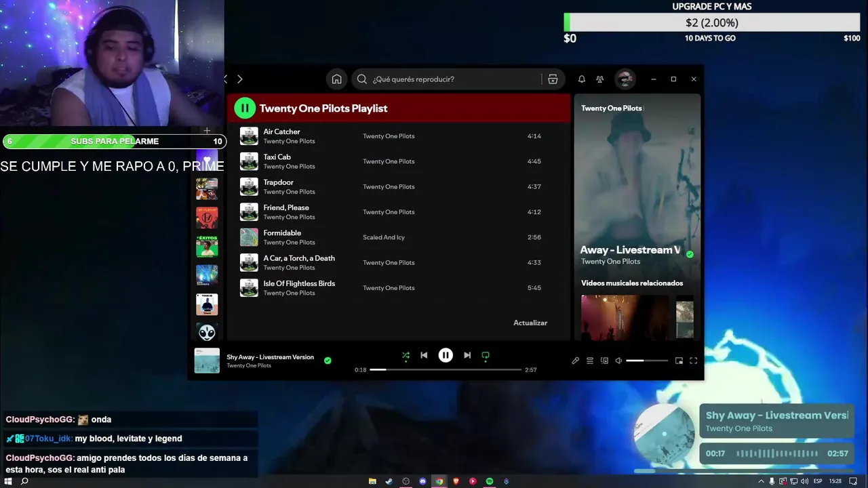This screenshot has height=488, width=868.
Task: Go to Spotify home
Action: pyautogui.click(x=336, y=79)
